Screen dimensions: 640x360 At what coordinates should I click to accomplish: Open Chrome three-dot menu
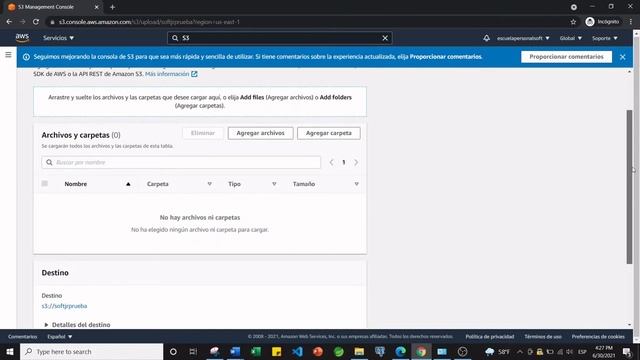coord(631,22)
